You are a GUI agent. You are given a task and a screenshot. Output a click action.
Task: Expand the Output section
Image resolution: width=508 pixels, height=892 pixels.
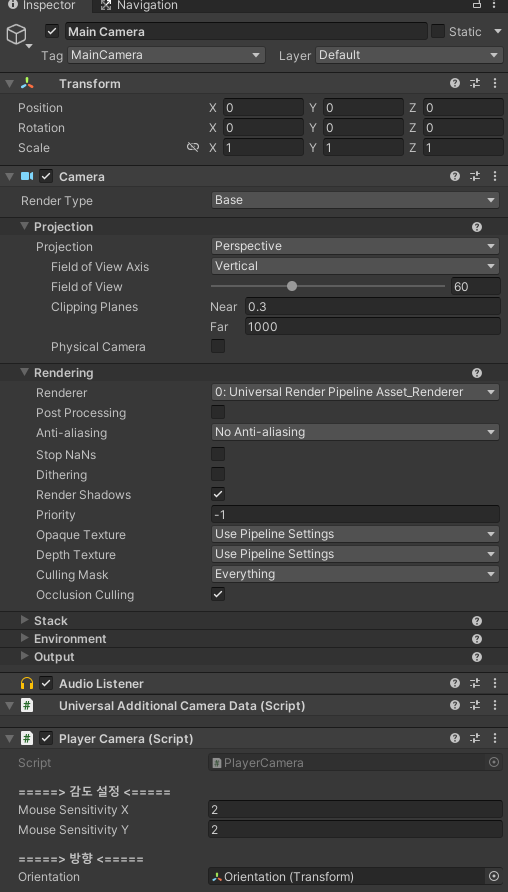(24, 656)
